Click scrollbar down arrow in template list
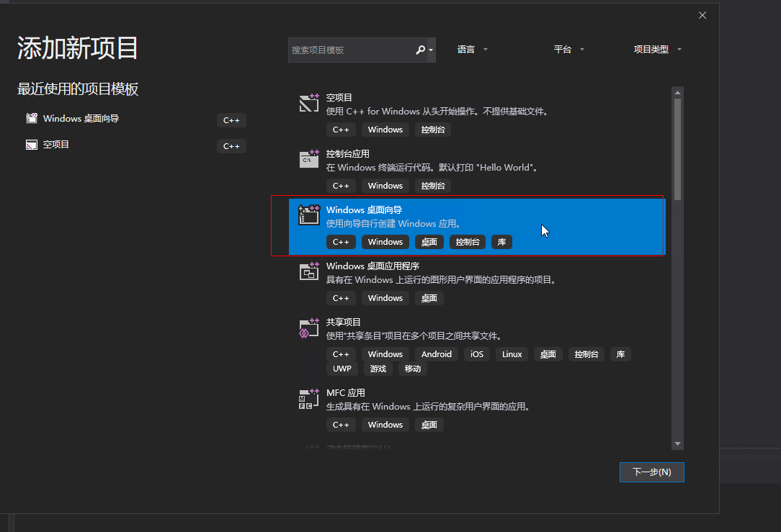Viewport: 781px width, 532px height. (677, 443)
